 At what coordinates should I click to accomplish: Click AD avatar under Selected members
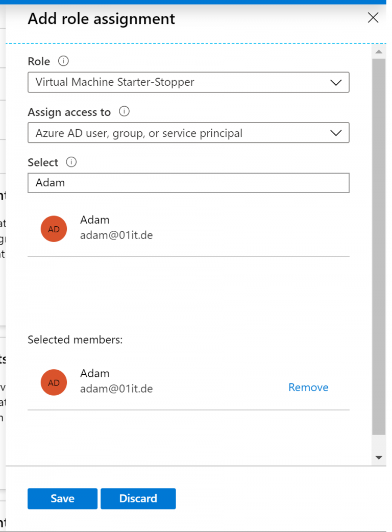(x=54, y=382)
